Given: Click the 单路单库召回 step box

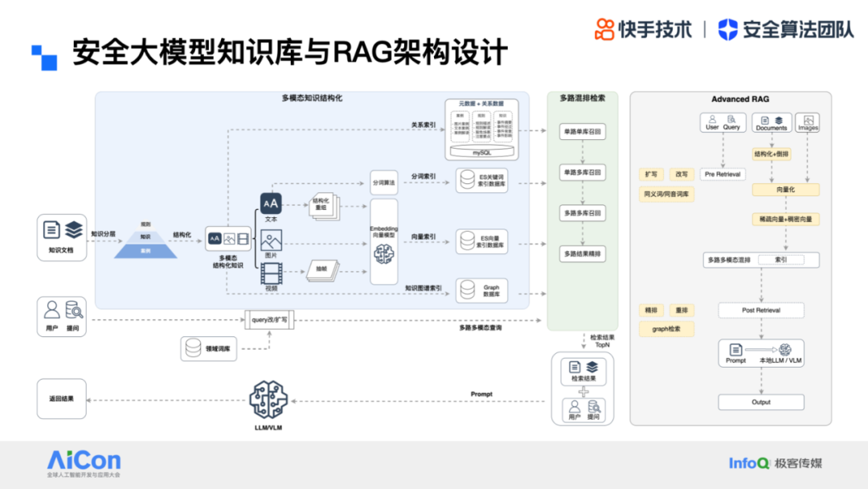Looking at the screenshot, I should [x=582, y=131].
